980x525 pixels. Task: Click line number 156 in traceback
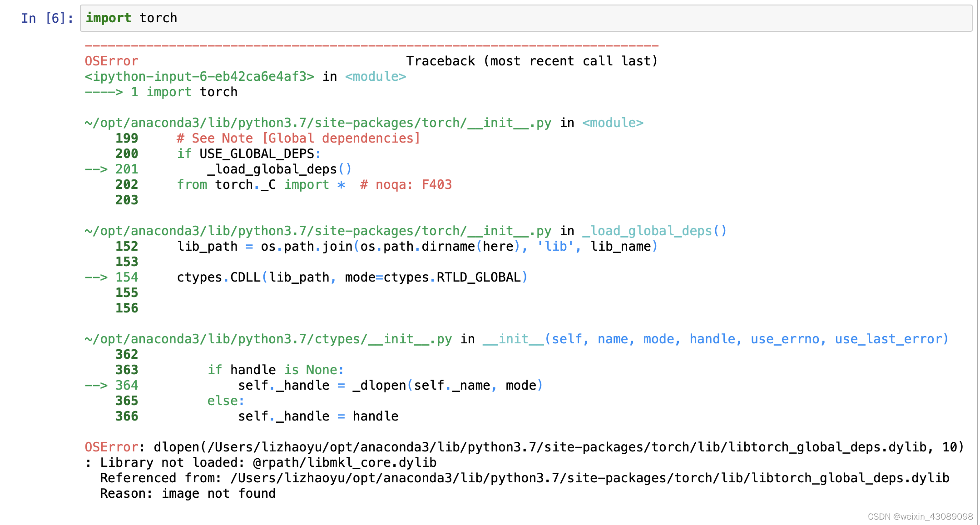[127, 308]
